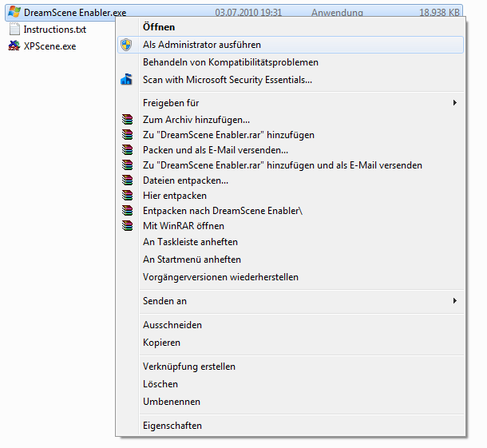Expand the Senden an submenu arrow
Viewport: 487px width, 448px height.
click(454, 301)
